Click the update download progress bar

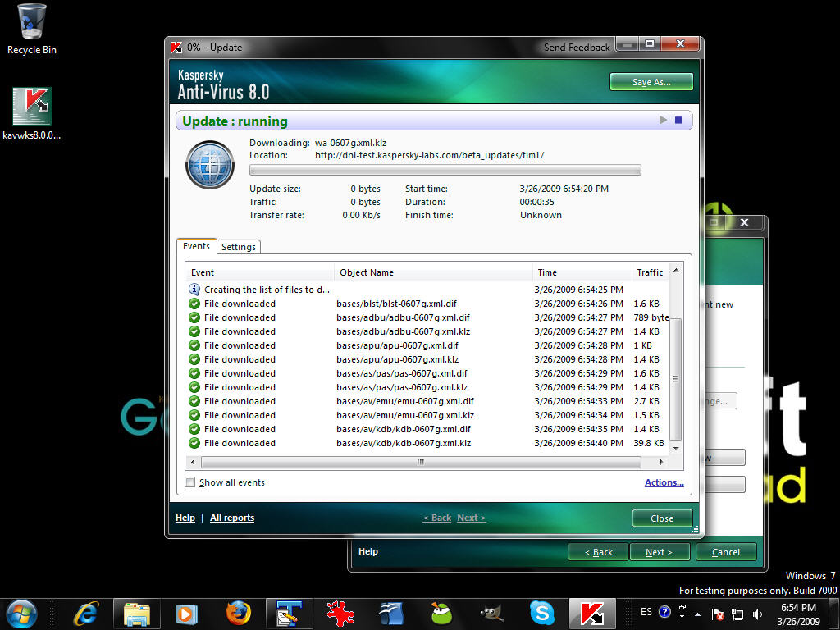tap(445, 170)
